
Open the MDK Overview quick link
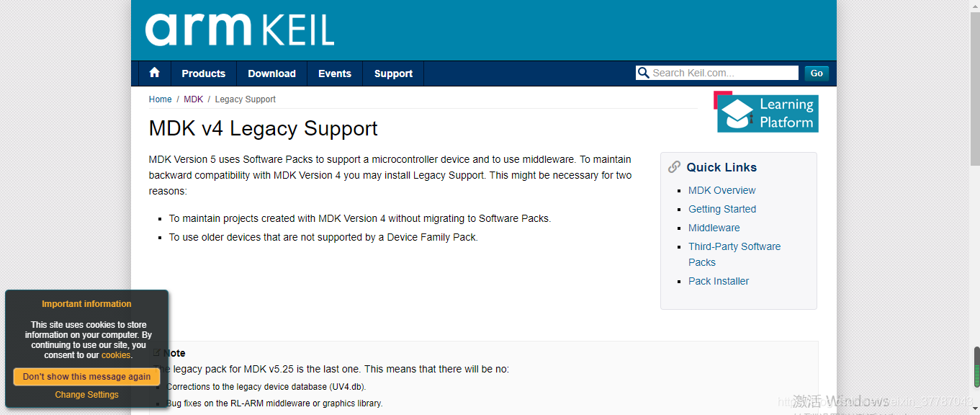coord(721,190)
